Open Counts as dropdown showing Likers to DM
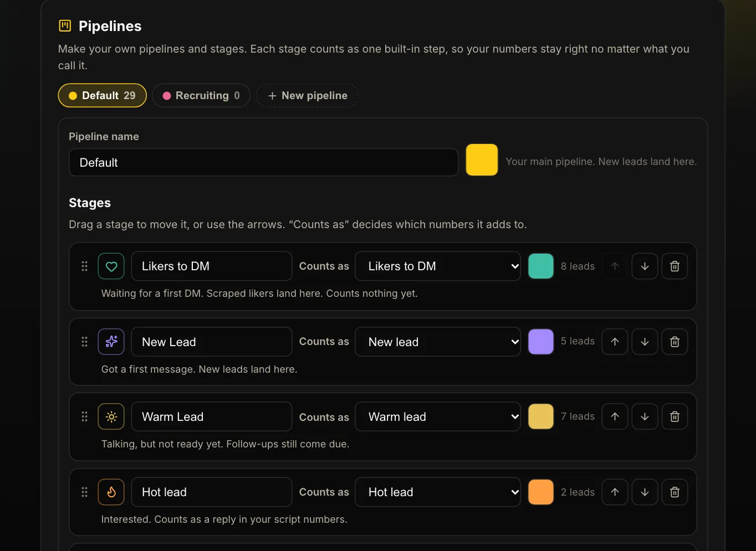The width and height of the screenshot is (756, 551). click(438, 266)
